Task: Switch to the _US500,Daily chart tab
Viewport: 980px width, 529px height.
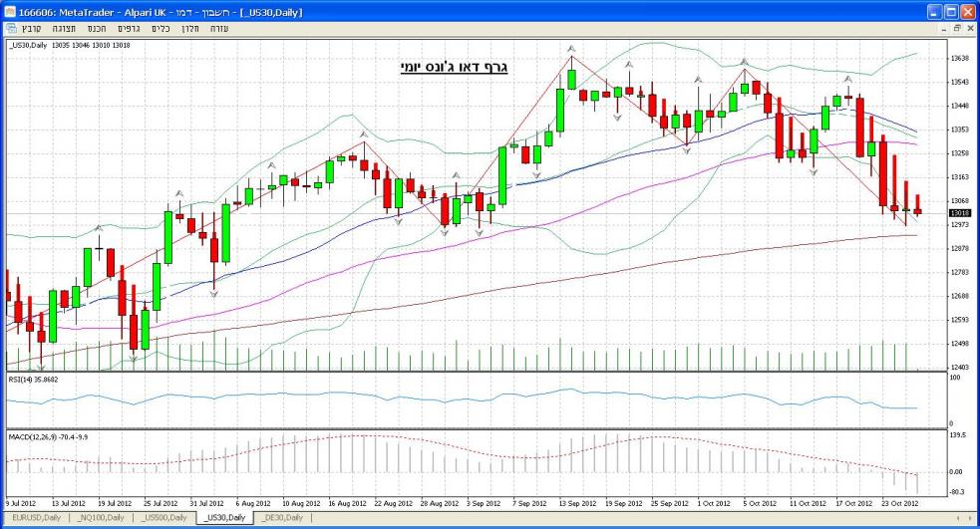Action: coord(165,518)
